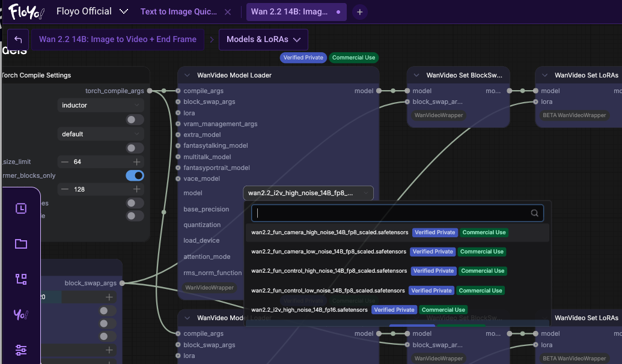Click the plus stepper beside block swap value

(x=109, y=297)
